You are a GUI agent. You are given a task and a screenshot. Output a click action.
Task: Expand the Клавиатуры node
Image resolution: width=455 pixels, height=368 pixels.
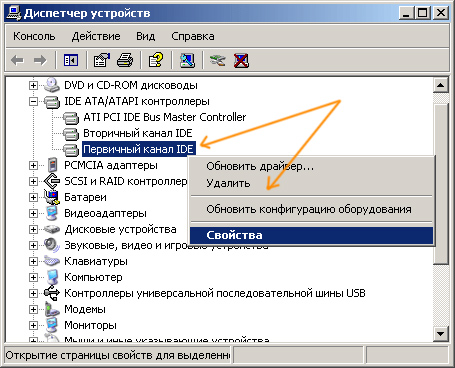pyautogui.click(x=33, y=261)
